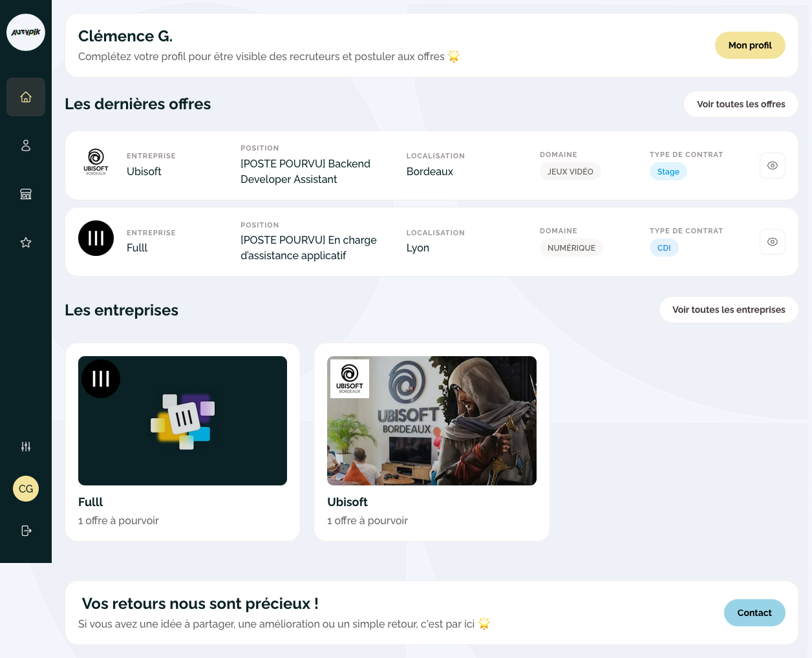Click the Ubisoft company name in offers
Screen dimensions: 812x658
(144, 171)
